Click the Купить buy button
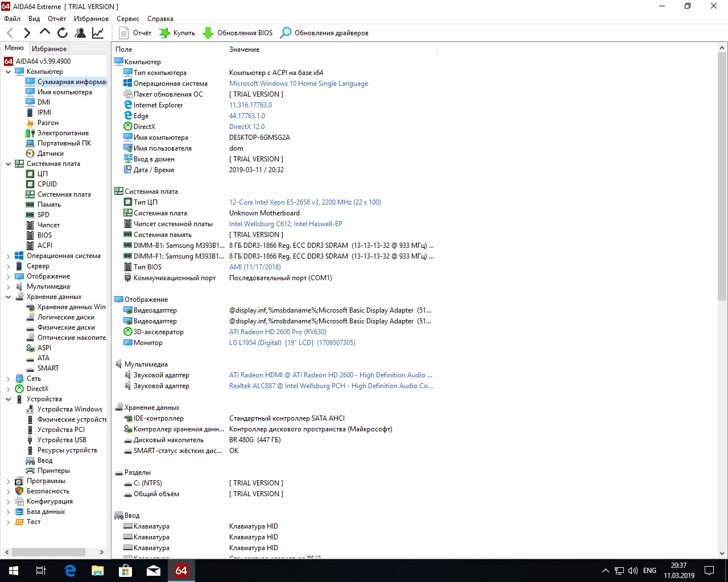This screenshot has width=728, height=582. (177, 33)
